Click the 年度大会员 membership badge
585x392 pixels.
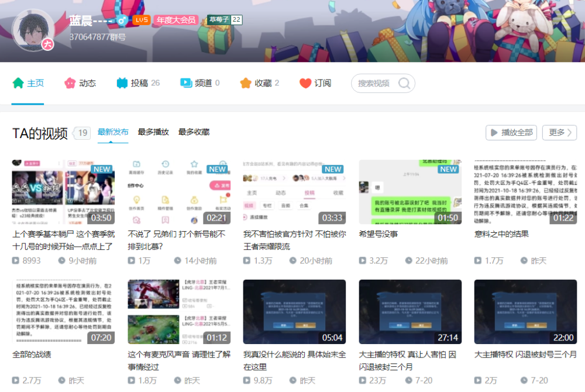(176, 20)
